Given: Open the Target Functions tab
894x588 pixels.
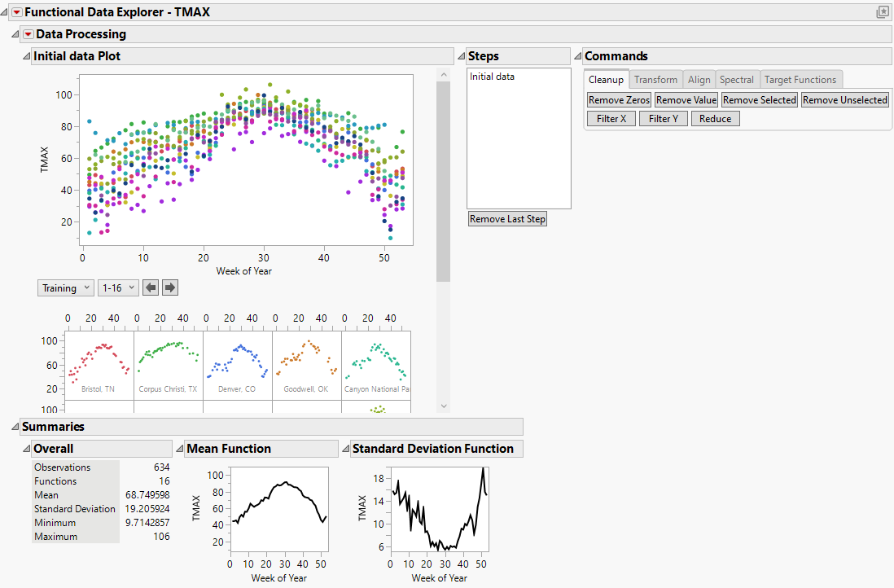Looking at the screenshot, I should [x=801, y=79].
